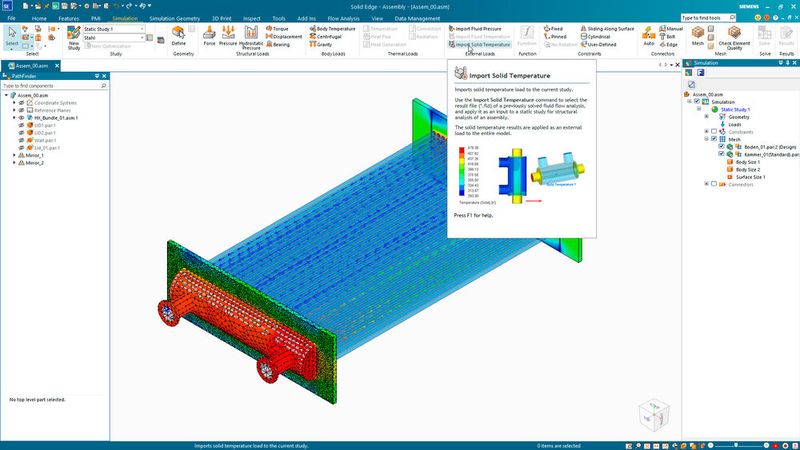Choose the Hydrostatic Pressure load
This screenshot has height=450, width=800.
click(x=251, y=37)
